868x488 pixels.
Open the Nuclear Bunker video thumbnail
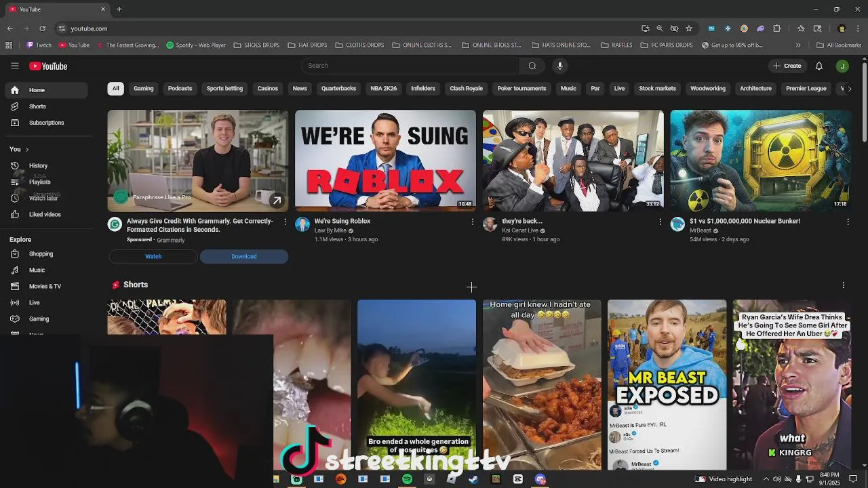coord(760,161)
